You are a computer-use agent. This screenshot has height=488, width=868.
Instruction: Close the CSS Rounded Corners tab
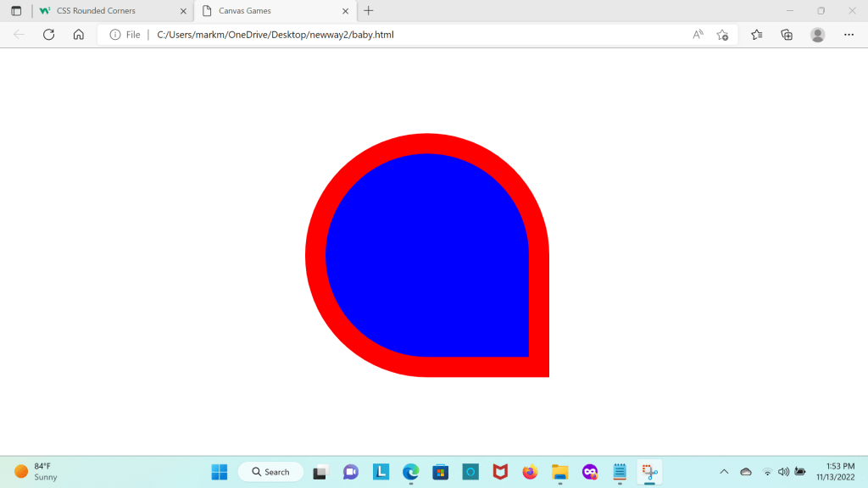(x=183, y=11)
